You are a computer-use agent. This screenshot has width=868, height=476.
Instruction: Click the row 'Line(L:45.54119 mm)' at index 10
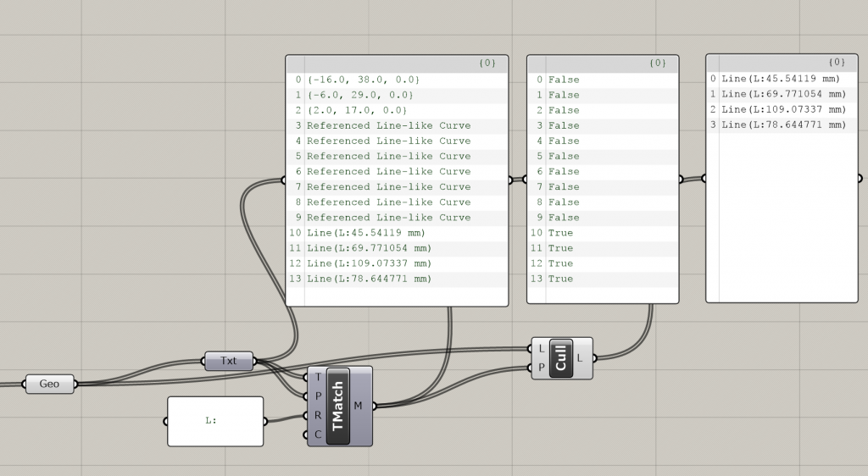pyautogui.click(x=397, y=233)
